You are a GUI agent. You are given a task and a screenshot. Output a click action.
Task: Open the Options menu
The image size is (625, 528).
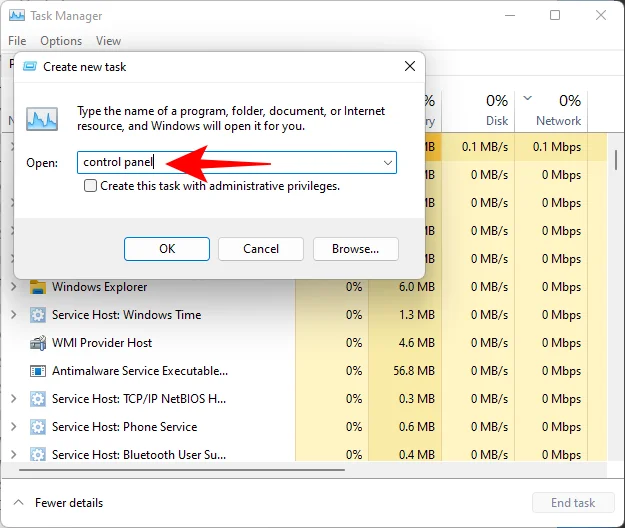[x=61, y=41]
